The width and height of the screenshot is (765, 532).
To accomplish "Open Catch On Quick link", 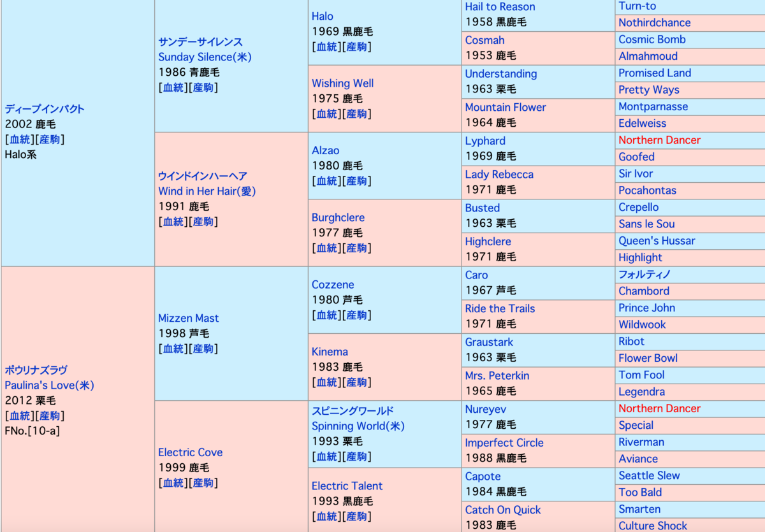I will [503, 510].
